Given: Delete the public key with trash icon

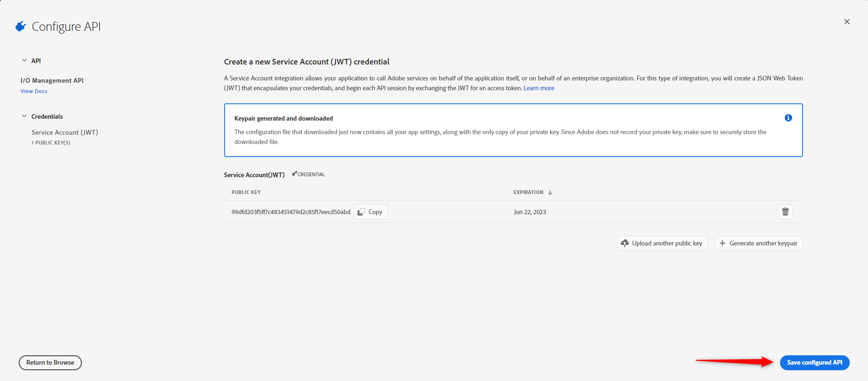Looking at the screenshot, I should pos(786,212).
